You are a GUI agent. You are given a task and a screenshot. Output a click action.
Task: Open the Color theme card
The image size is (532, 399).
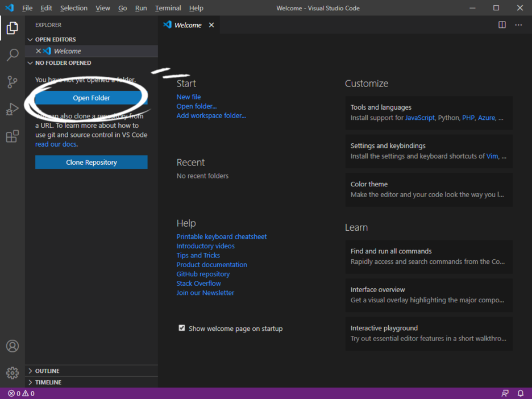coord(429,190)
